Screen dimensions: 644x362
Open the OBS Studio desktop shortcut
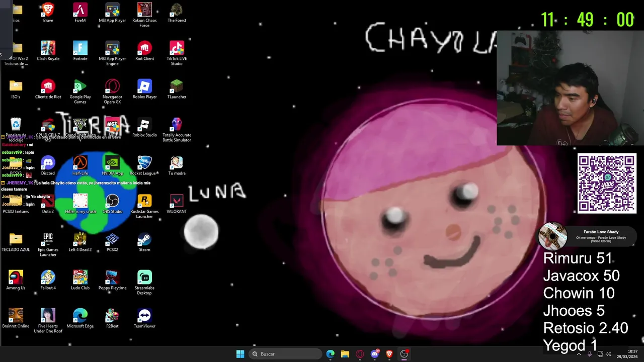pyautogui.click(x=112, y=204)
